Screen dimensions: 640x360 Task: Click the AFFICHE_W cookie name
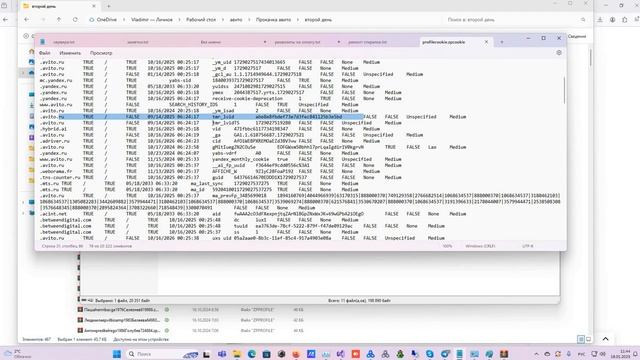tap(224, 171)
